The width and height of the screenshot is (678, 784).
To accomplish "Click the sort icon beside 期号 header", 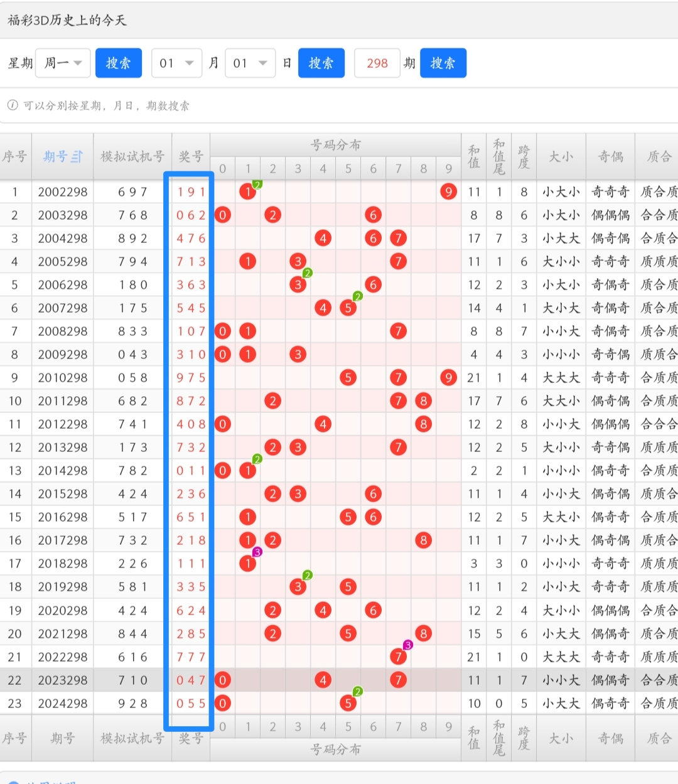I will pyautogui.click(x=77, y=157).
